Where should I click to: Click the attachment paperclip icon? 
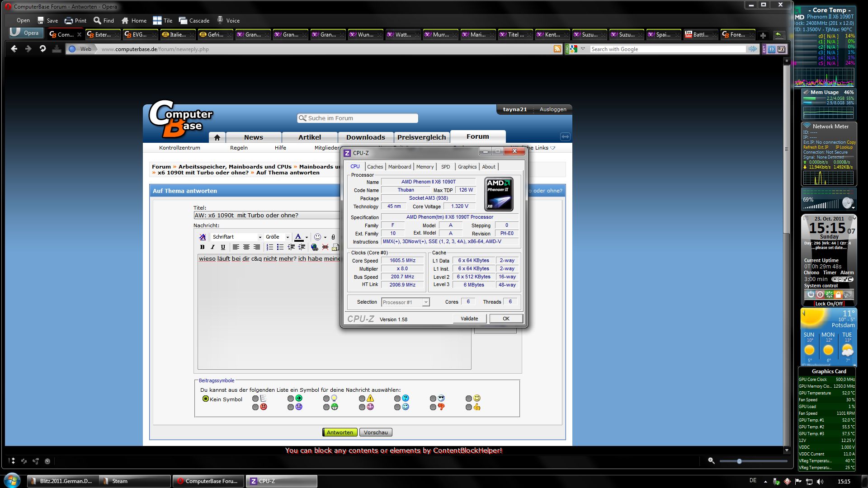tap(333, 237)
